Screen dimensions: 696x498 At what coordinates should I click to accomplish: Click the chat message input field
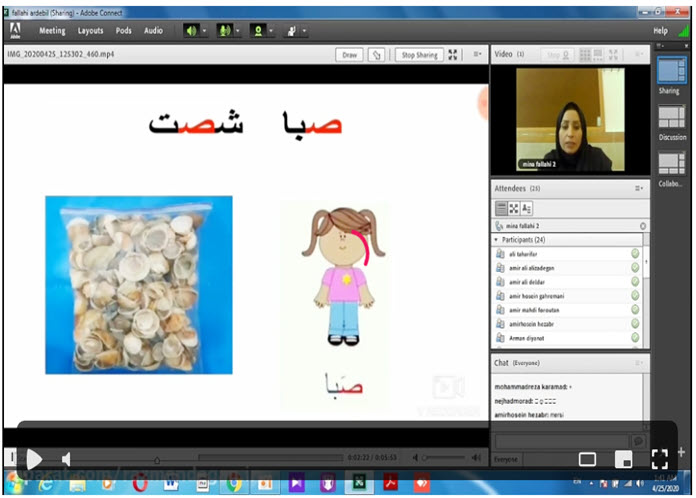[562, 441]
